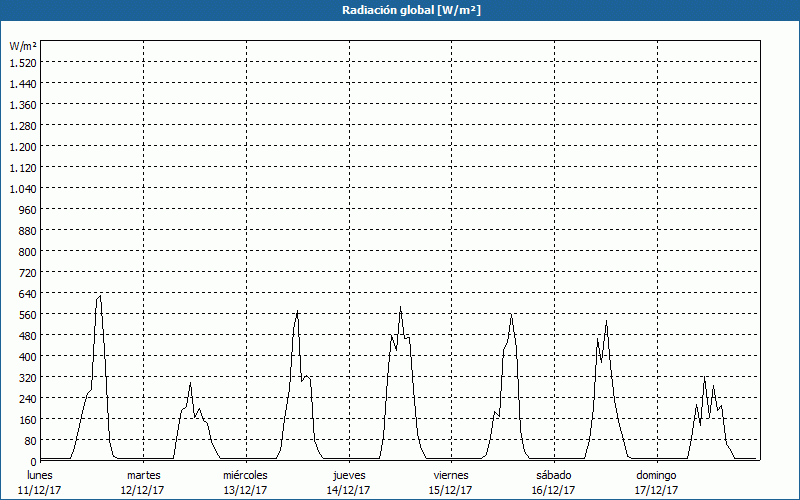Select the "martes" day label
This screenshot has width=800, height=500.
pos(143,474)
